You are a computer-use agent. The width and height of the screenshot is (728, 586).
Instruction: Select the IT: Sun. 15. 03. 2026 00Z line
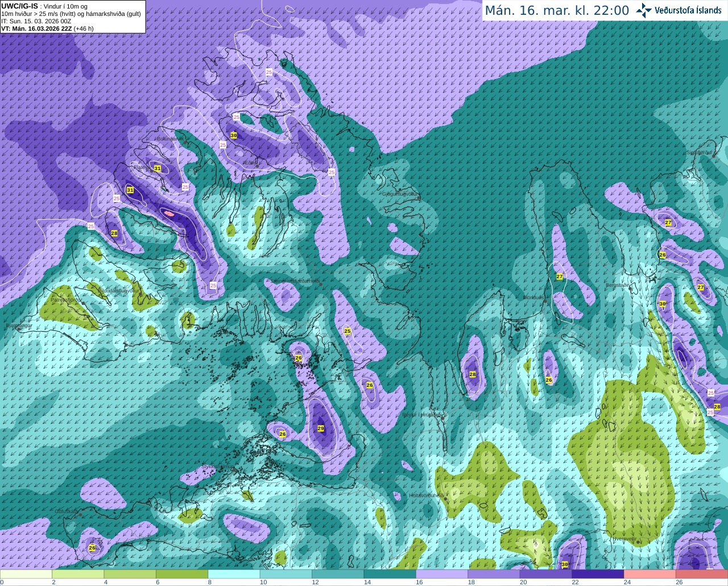click(x=36, y=21)
